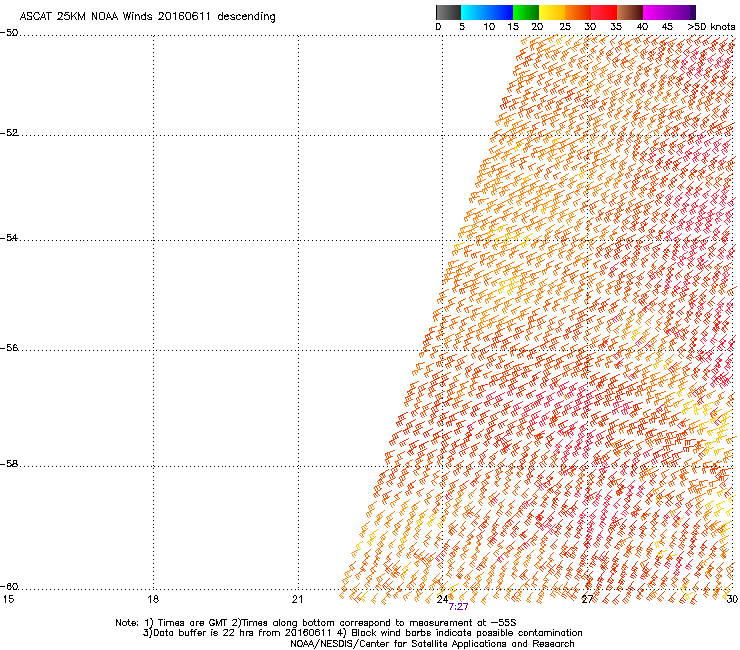Click the green 15-20 knots color segment
Viewport: 740px width, 650px height.
pyautogui.click(x=526, y=12)
